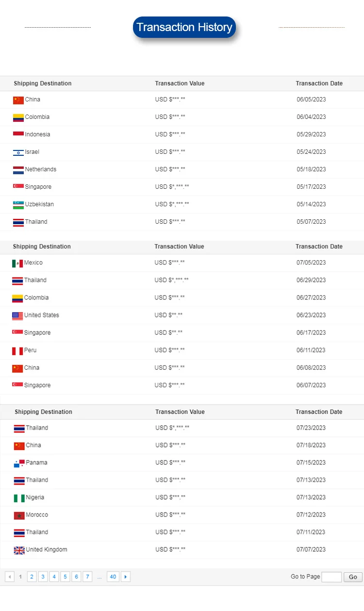
Task: Open page 7 of transactions
Action: 88,577
